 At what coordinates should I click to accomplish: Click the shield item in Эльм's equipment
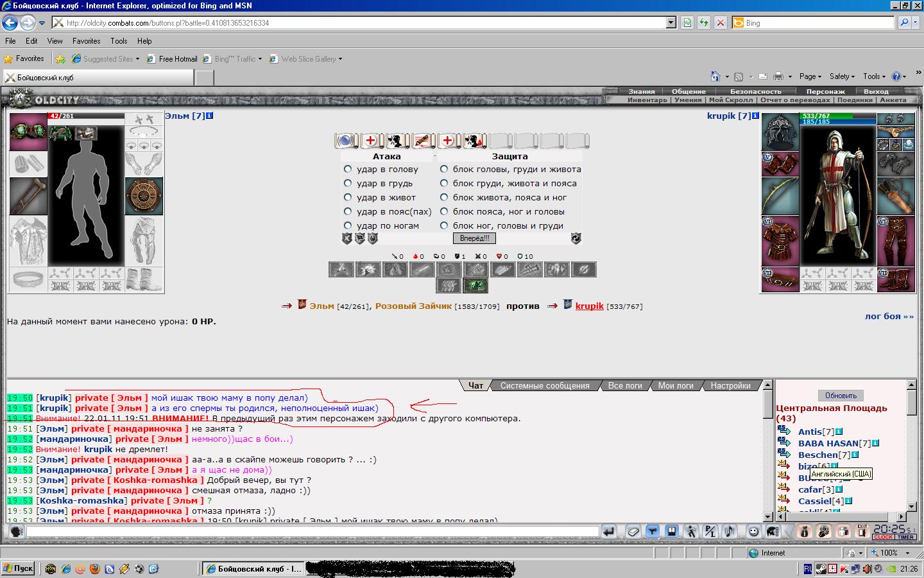pos(144,197)
